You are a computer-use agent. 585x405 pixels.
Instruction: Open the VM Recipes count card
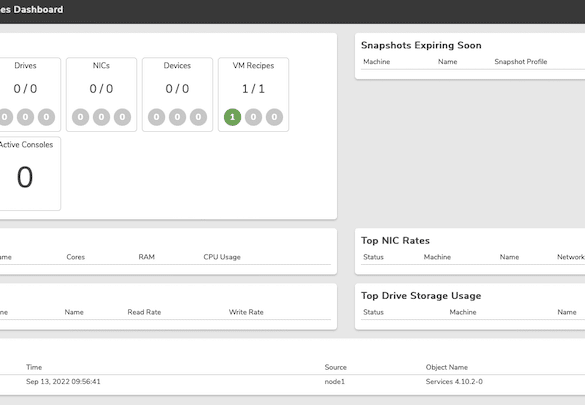click(253, 94)
